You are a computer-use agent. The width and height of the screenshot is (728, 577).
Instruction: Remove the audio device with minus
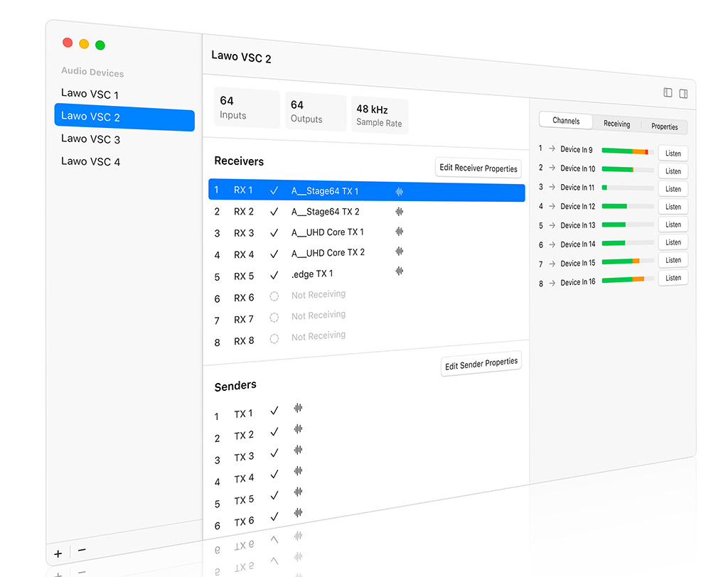point(82,550)
